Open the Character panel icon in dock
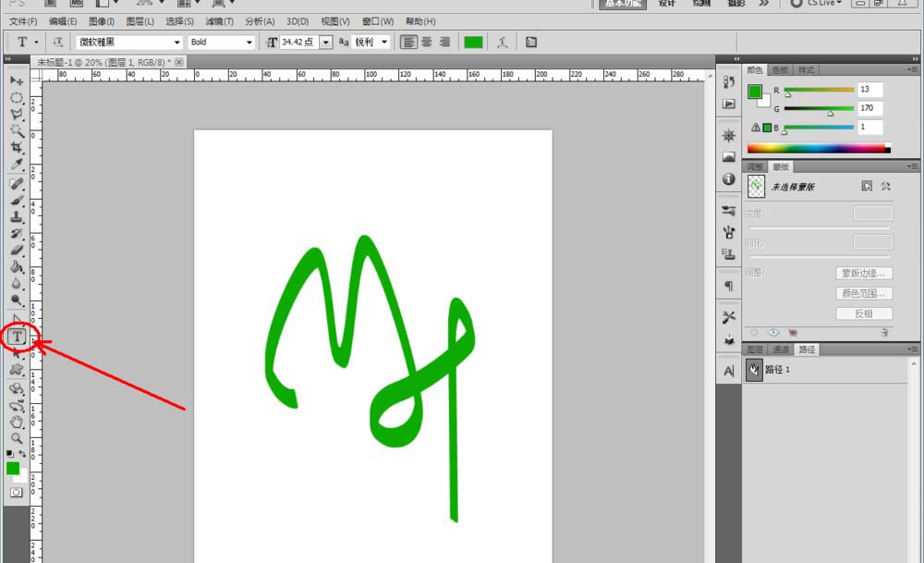The image size is (924, 563). (729, 371)
